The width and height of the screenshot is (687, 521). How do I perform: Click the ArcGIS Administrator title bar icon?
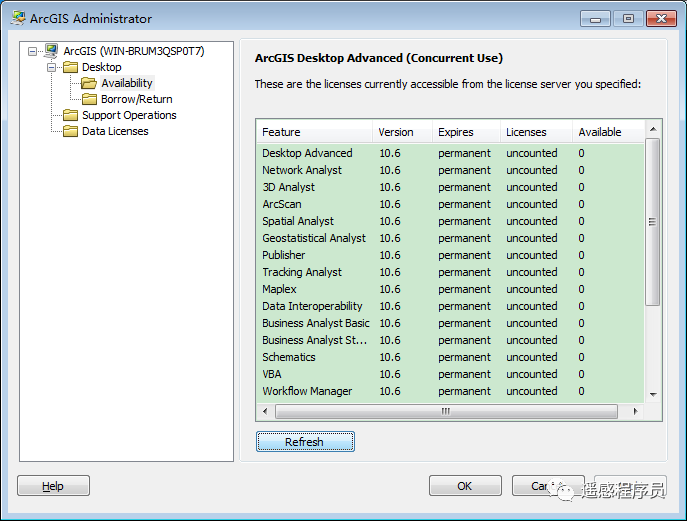coord(19,18)
